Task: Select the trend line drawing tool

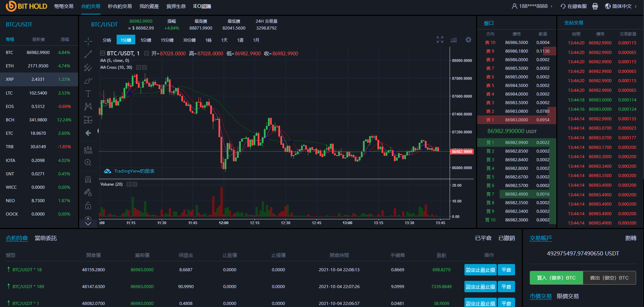Action: tap(88, 54)
